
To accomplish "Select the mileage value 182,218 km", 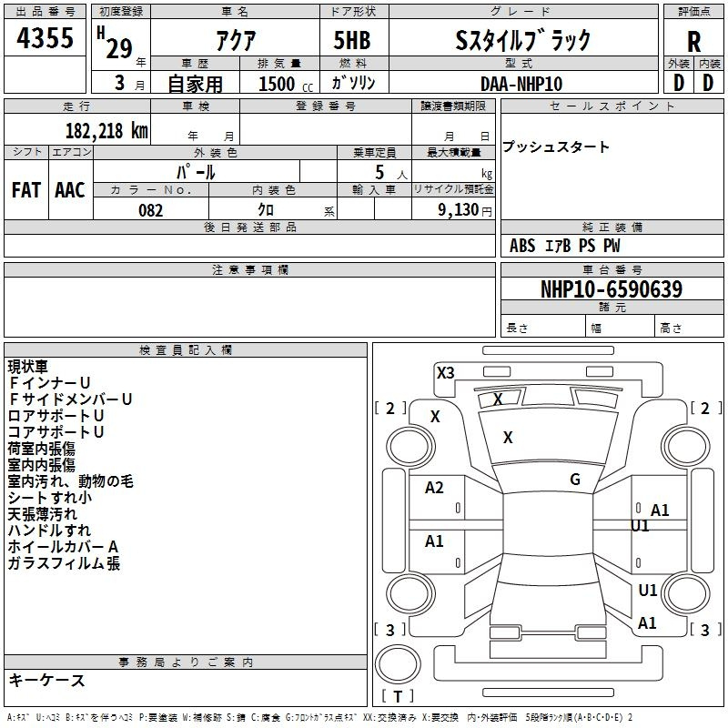I will click(x=106, y=131).
